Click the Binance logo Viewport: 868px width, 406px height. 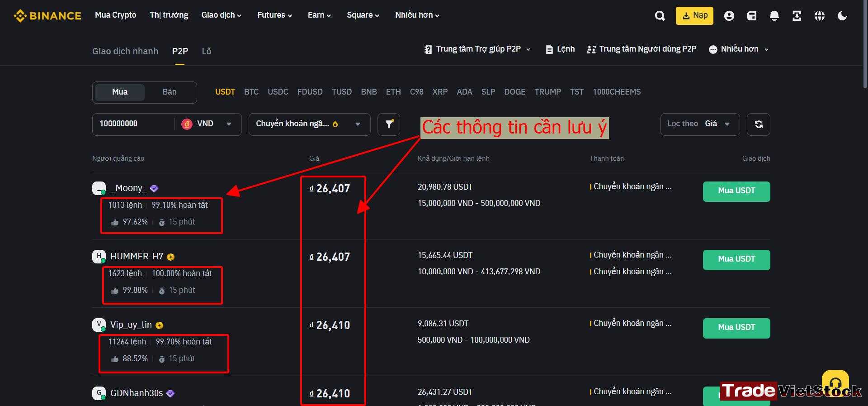47,16
